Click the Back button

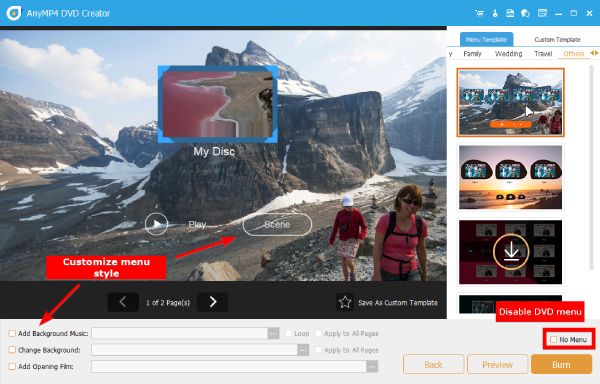433,364
